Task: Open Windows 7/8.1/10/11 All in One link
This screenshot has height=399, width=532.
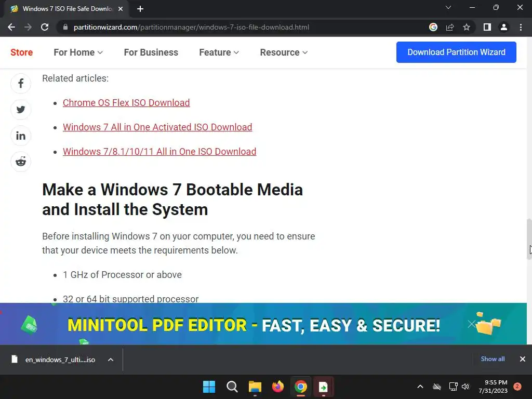Action: click(159, 152)
